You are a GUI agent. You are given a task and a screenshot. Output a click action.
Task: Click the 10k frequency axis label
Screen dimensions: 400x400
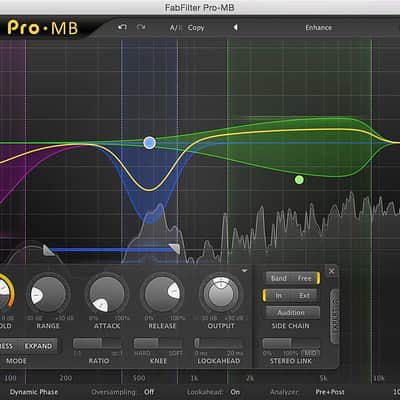coord(379,378)
